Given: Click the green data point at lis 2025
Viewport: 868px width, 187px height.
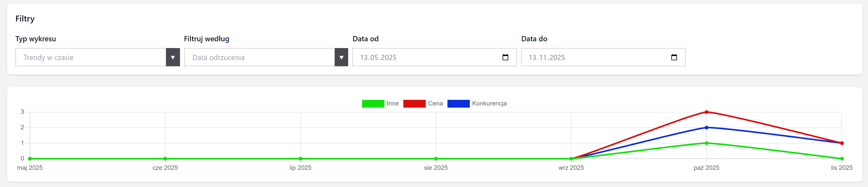Looking at the screenshot, I should pos(841,159).
